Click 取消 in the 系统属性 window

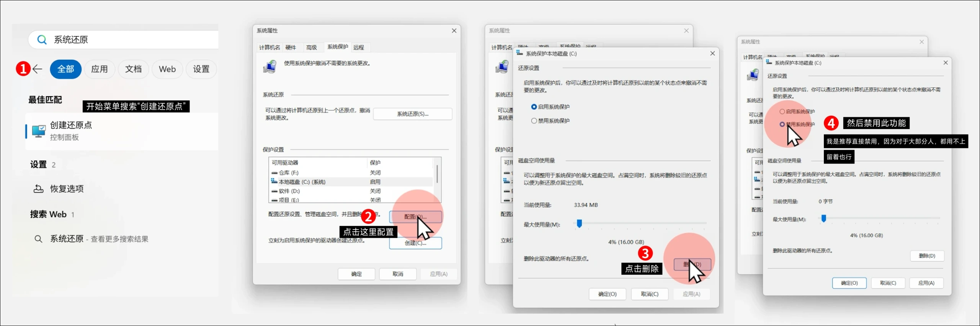(398, 274)
